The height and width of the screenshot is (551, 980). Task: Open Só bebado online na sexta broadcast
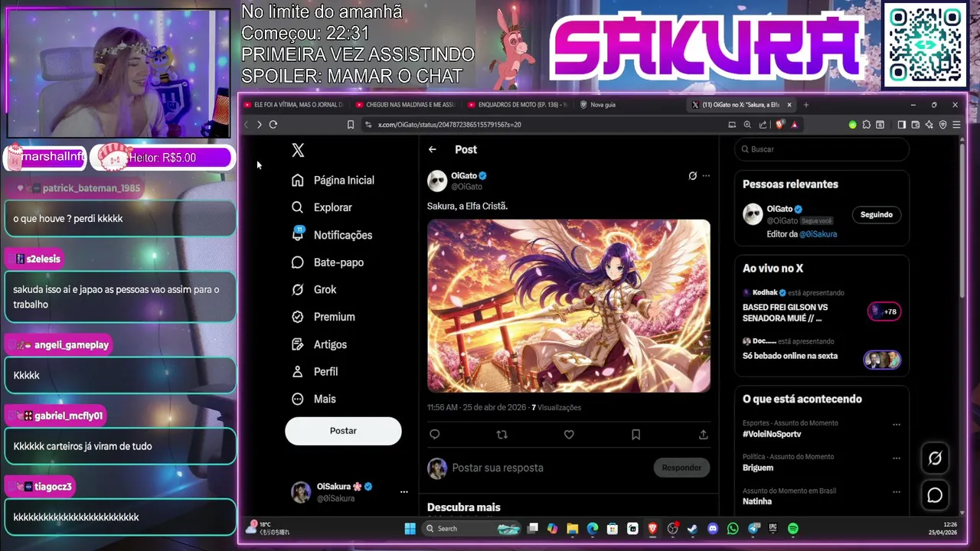790,356
